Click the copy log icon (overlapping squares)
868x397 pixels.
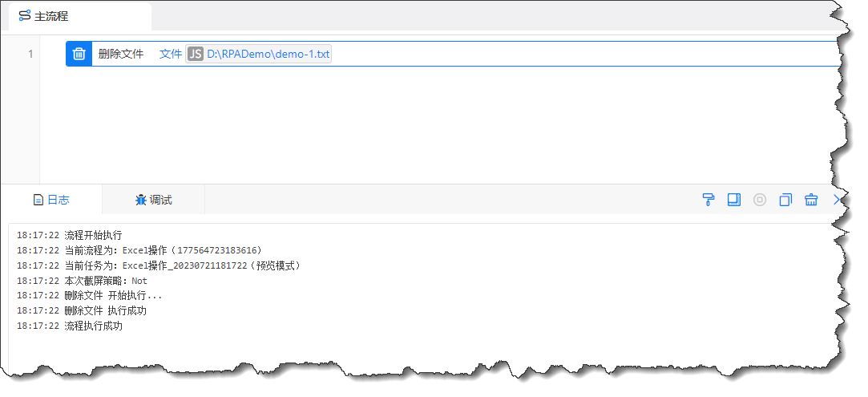[785, 200]
